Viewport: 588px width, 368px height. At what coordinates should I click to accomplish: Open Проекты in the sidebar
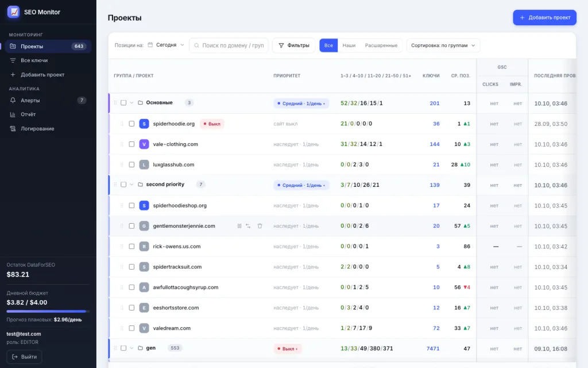tap(48, 47)
